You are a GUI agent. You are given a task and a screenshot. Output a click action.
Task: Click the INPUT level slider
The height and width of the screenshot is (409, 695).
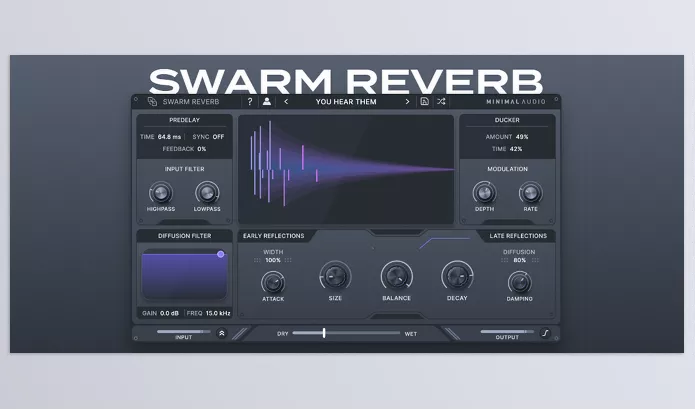tap(184, 331)
